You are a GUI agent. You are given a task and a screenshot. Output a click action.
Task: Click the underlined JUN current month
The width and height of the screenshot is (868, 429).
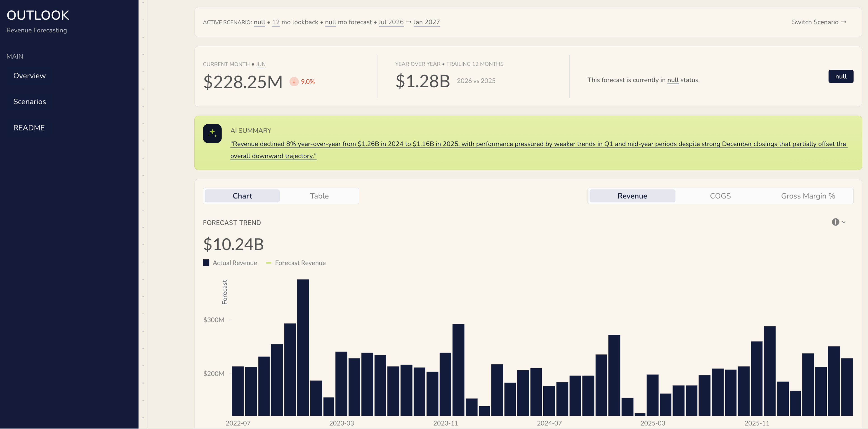pyautogui.click(x=260, y=64)
